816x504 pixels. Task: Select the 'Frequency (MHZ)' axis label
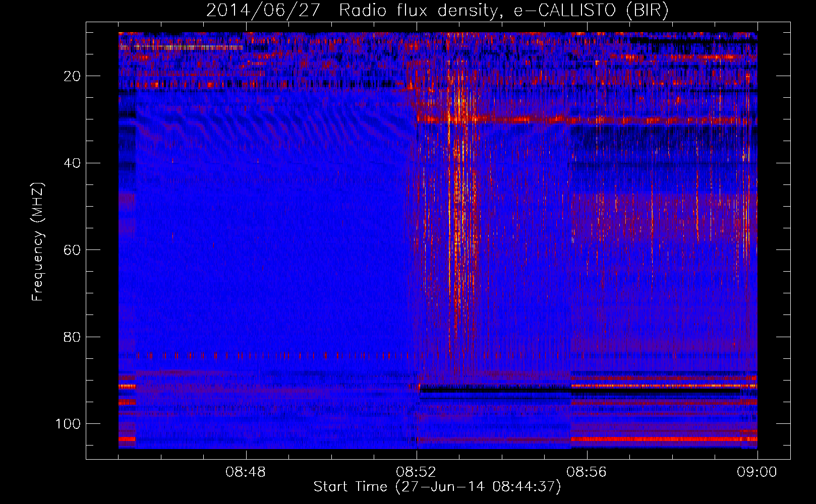(38, 241)
